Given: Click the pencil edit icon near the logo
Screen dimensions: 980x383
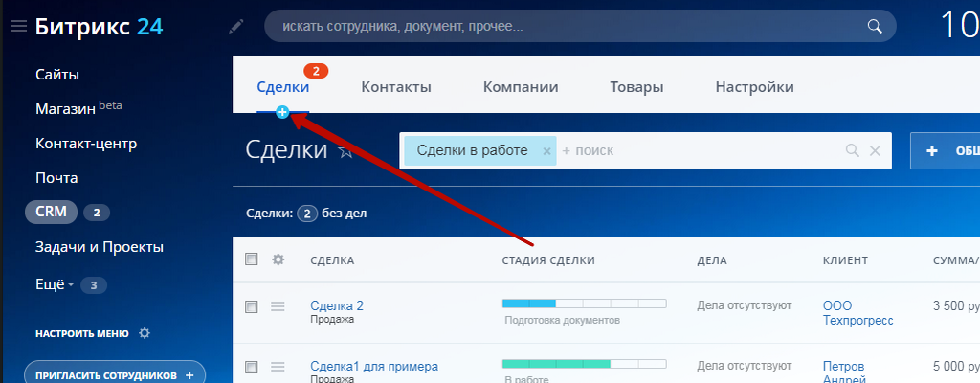Looking at the screenshot, I should [236, 26].
